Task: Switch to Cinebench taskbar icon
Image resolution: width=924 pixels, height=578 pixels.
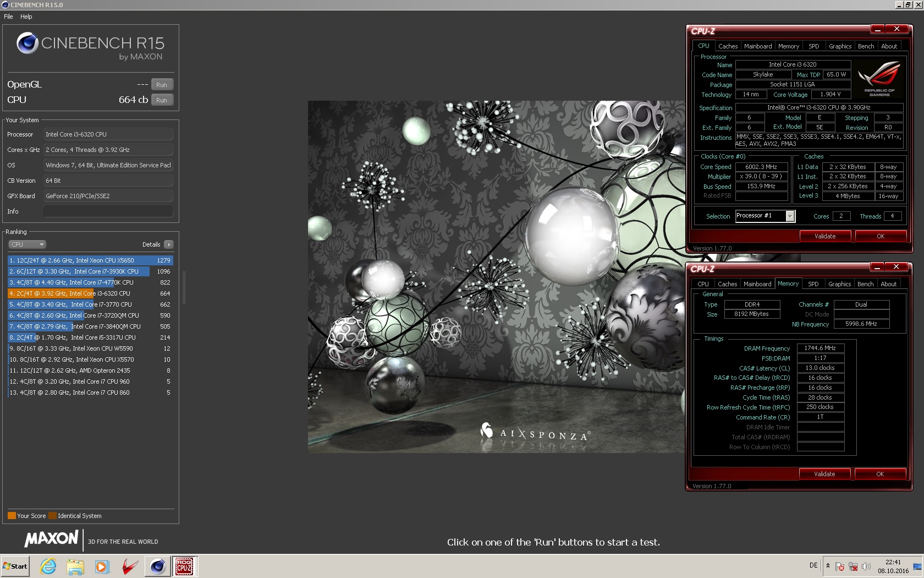Action: pyautogui.click(x=157, y=566)
